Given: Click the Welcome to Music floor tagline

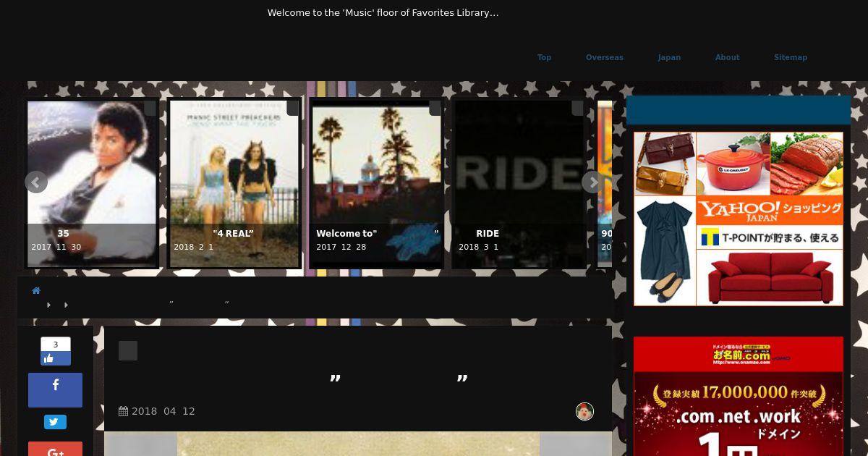Looking at the screenshot, I should point(383,12).
